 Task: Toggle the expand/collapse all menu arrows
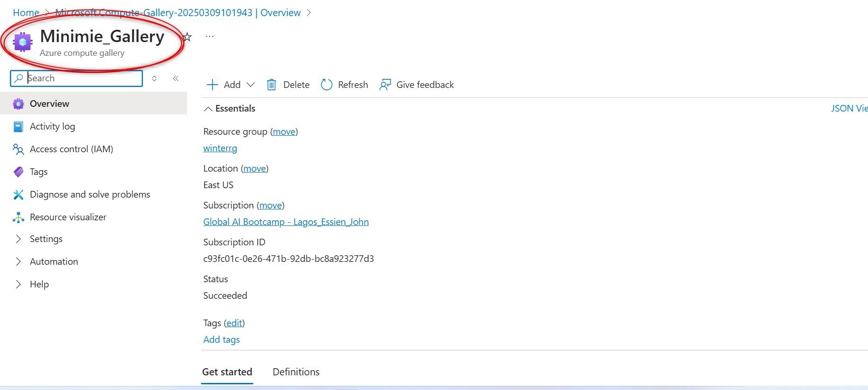coord(154,78)
